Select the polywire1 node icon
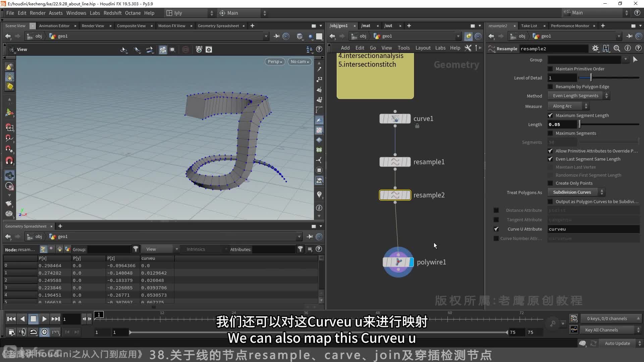The width and height of the screenshot is (644, 362). coord(397,262)
